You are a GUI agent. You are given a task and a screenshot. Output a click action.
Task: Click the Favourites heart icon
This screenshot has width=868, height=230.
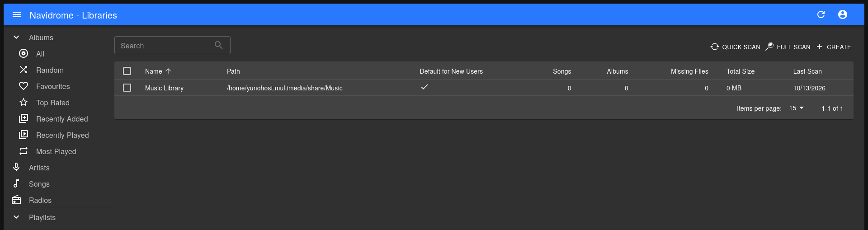coord(24,86)
